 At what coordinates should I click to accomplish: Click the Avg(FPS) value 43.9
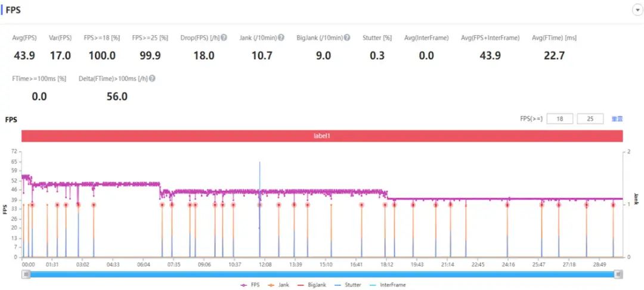coord(24,56)
